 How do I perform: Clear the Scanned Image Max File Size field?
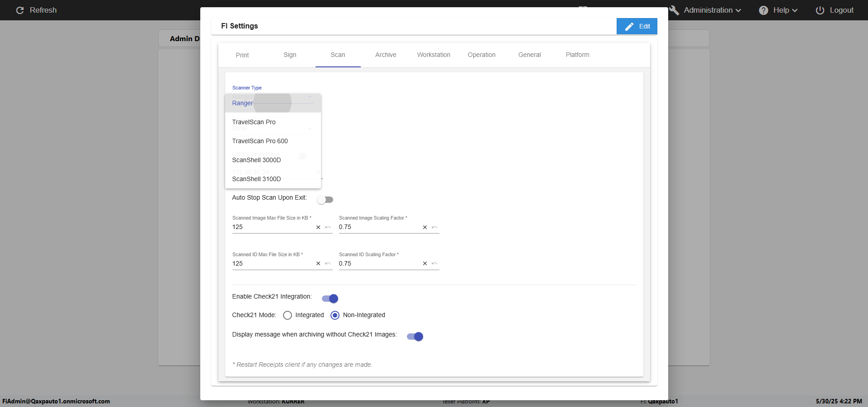[318, 227]
